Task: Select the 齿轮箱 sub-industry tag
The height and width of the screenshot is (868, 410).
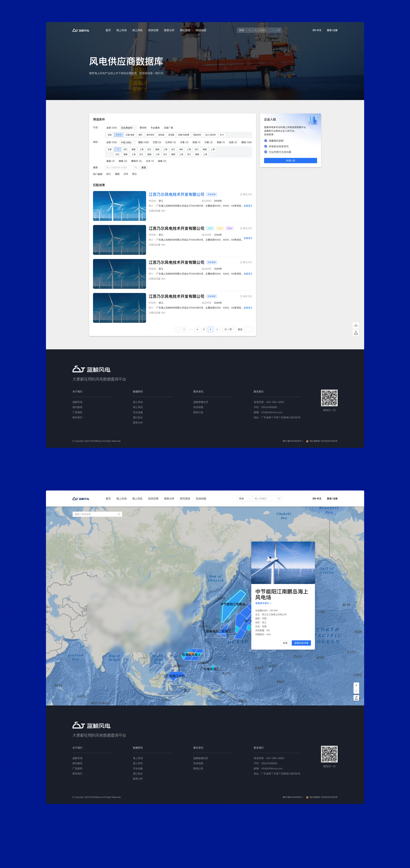Action: tap(161, 135)
